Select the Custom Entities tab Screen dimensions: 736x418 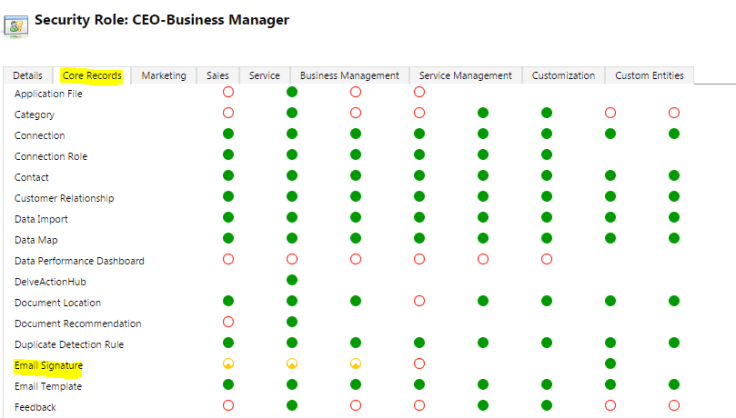click(x=649, y=76)
